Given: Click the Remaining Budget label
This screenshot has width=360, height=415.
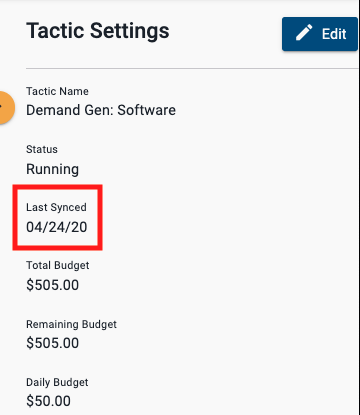Looking at the screenshot, I should [72, 324].
